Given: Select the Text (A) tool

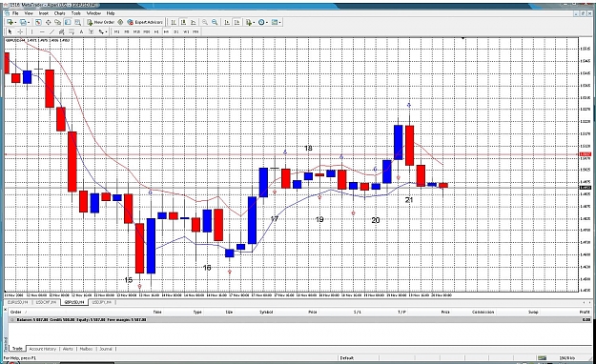Looking at the screenshot, I should [x=81, y=31].
